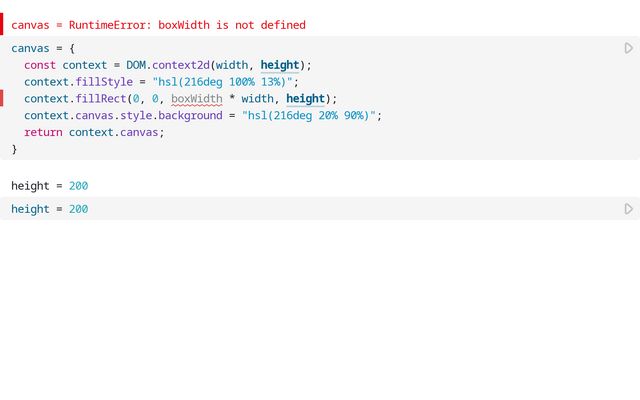Image resolution: width=640 pixels, height=400 pixels.
Task: Click the closing brace of canvas cell
Action: (x=14, y=149)
